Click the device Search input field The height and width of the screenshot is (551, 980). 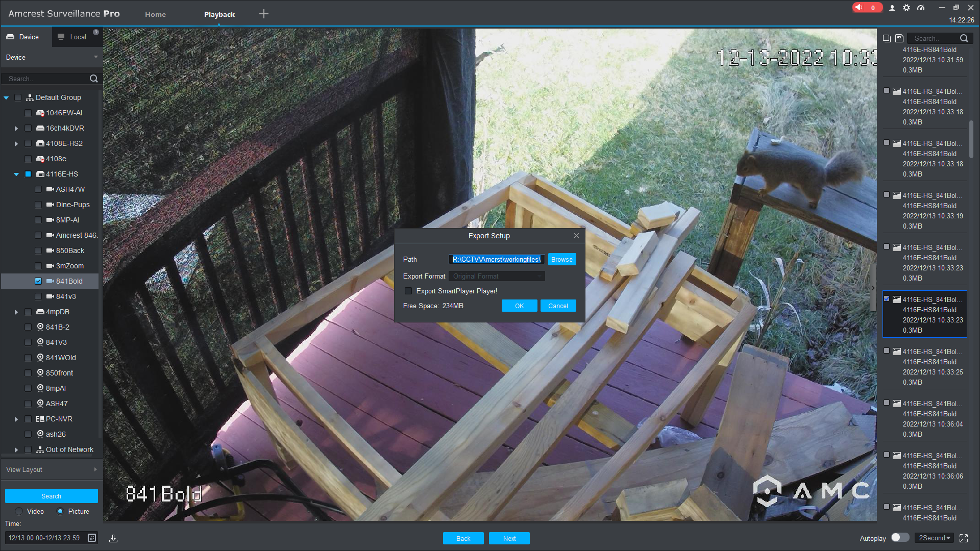46,79
